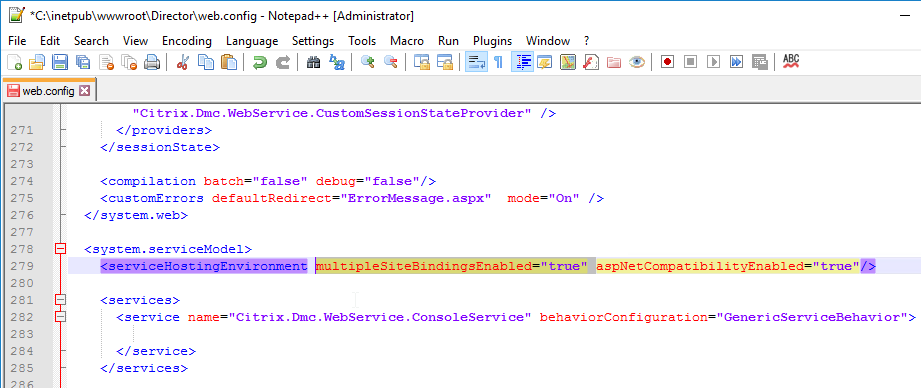Screen dimensions: 921x388
Task: Click the Save All icon
Action: tap(83, 62)
